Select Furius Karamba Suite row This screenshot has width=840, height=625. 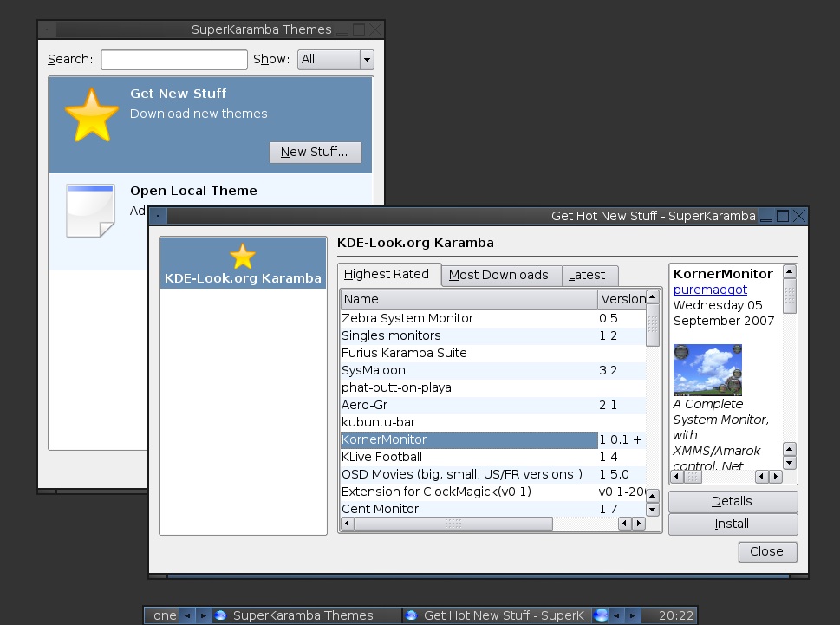[493, 353]
